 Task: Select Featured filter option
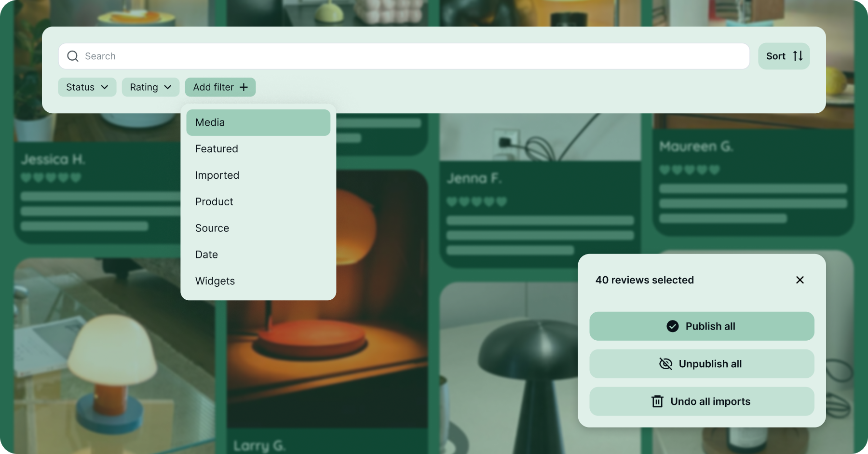tap(258, 149)
